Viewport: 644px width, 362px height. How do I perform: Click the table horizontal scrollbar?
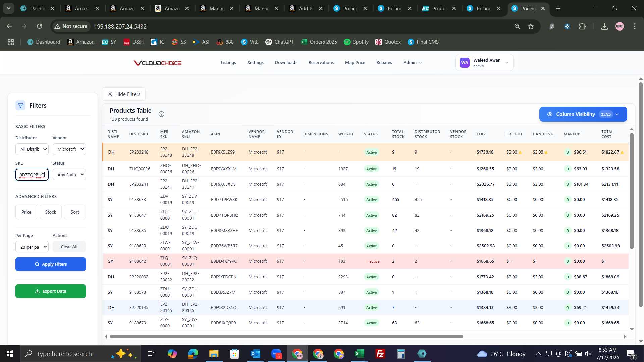[x=286, y=337]
